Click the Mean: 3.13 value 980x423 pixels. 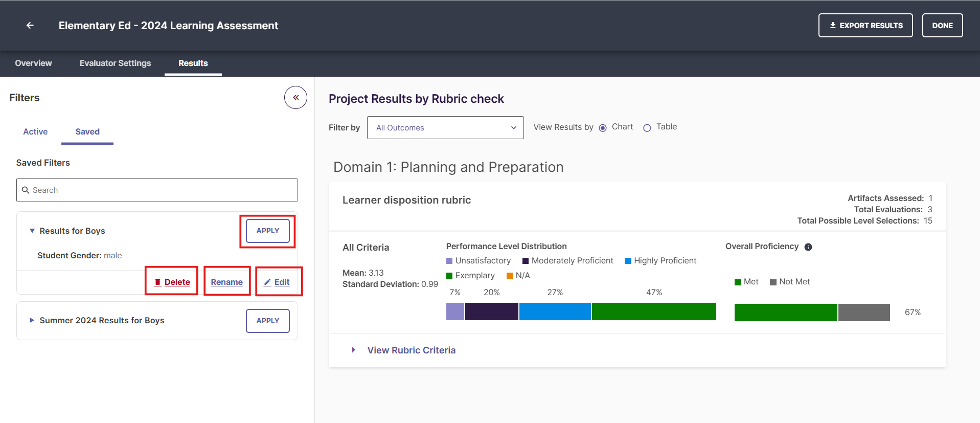(x=363, y=273)
